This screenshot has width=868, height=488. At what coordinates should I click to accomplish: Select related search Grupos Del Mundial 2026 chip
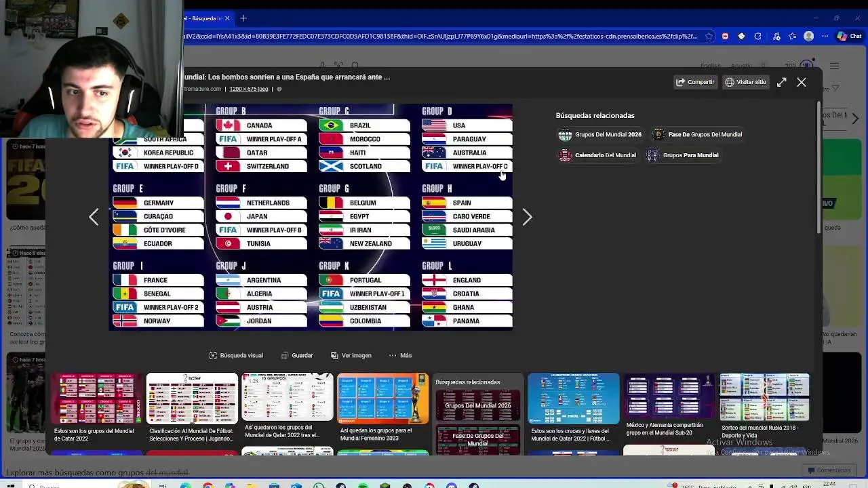600,134
